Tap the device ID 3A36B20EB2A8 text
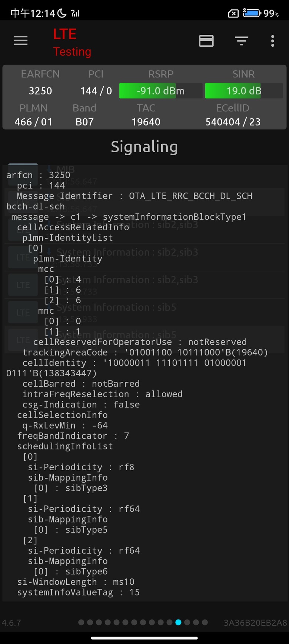The image size is (289, 644). tap(255, 623)
